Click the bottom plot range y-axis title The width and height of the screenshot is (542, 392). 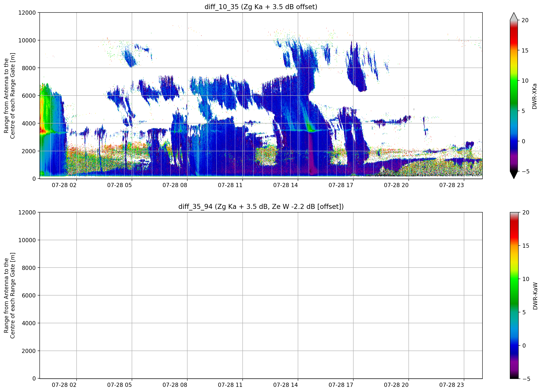[9, 295]
